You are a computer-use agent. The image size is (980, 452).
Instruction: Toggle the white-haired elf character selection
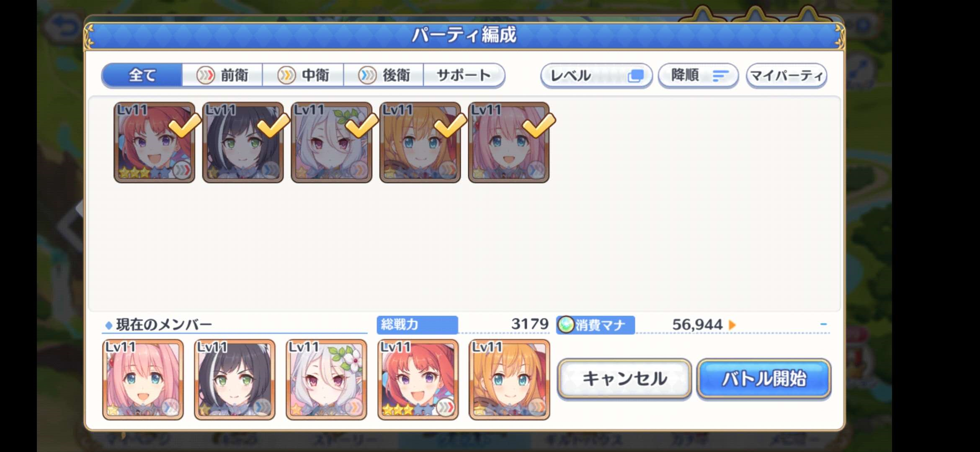pyautogui.click(x=332, y=142)
